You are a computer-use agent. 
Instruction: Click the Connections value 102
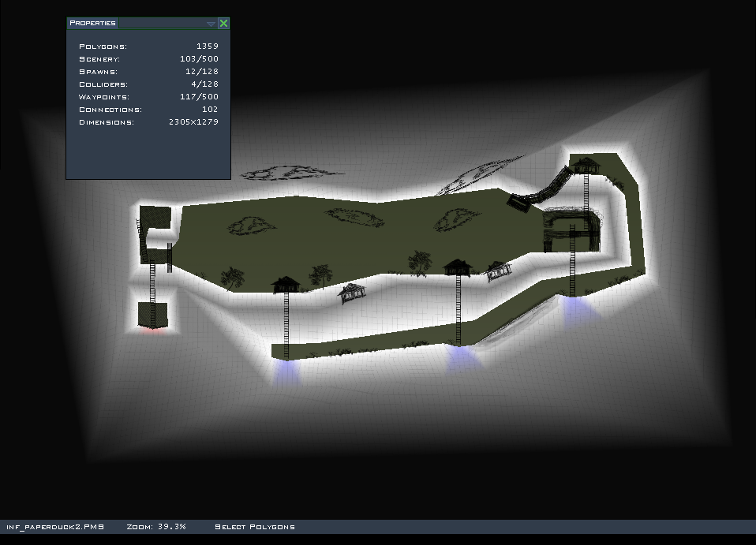click(x=210, y=110)
